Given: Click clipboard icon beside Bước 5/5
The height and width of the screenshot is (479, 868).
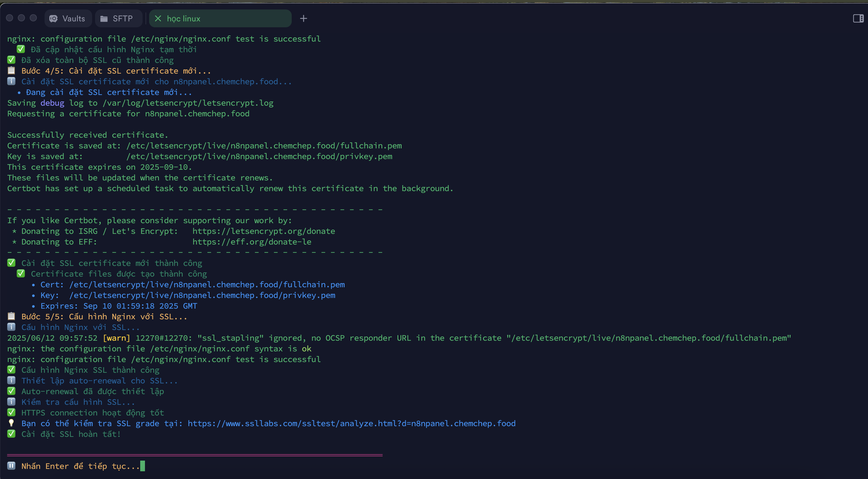Looking at the screenshot, I should [12, 316].
